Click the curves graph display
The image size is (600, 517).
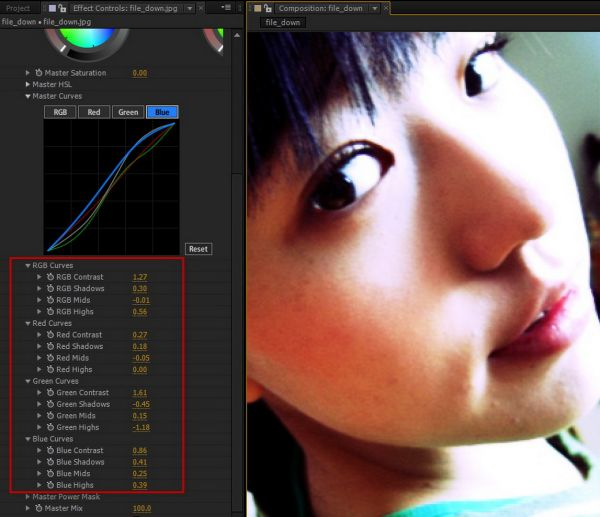coord(111,187)
